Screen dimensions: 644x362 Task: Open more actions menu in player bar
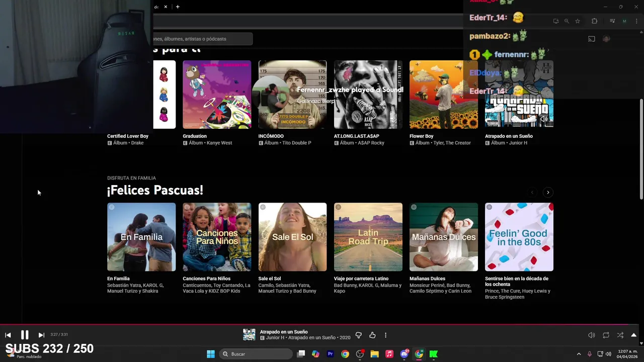point(386,335)
